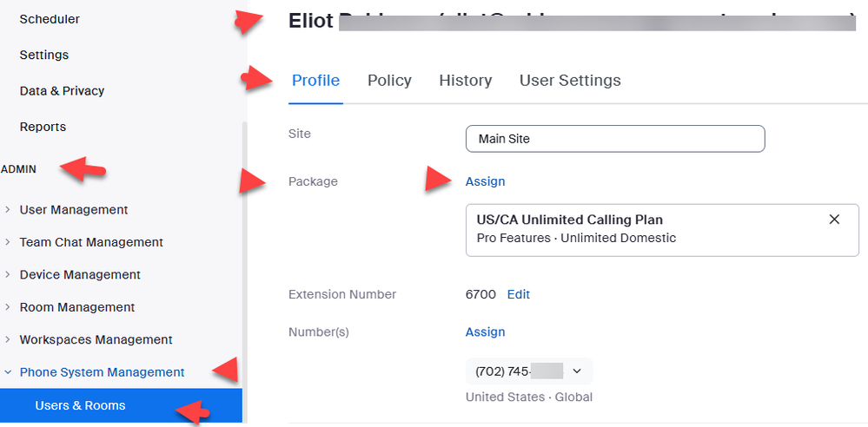Click Assign link next to Package

click(485, 181)
